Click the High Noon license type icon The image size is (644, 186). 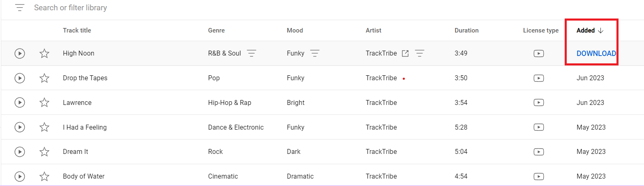pyautogui.click(x=538, y=53)
